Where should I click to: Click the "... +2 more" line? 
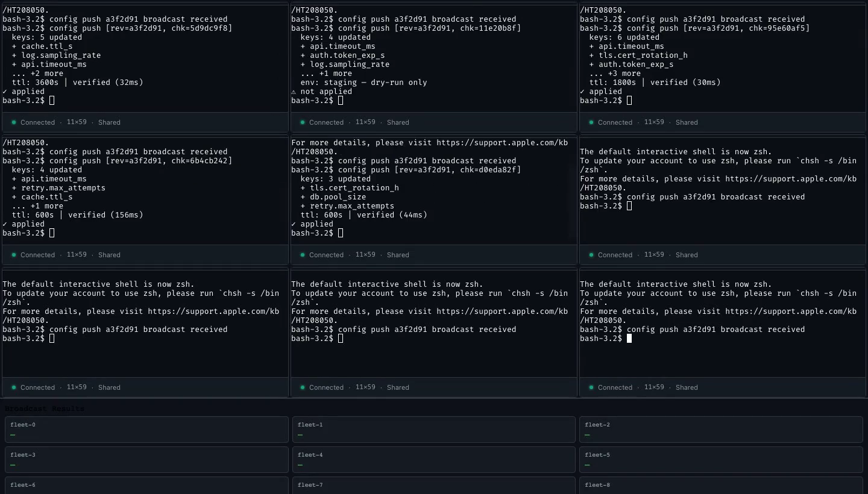click(x=37, y=73)
